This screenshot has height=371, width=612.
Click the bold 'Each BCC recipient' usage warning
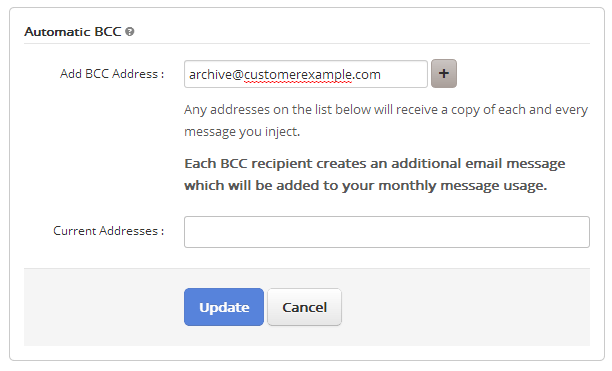[x=375, y=174]
